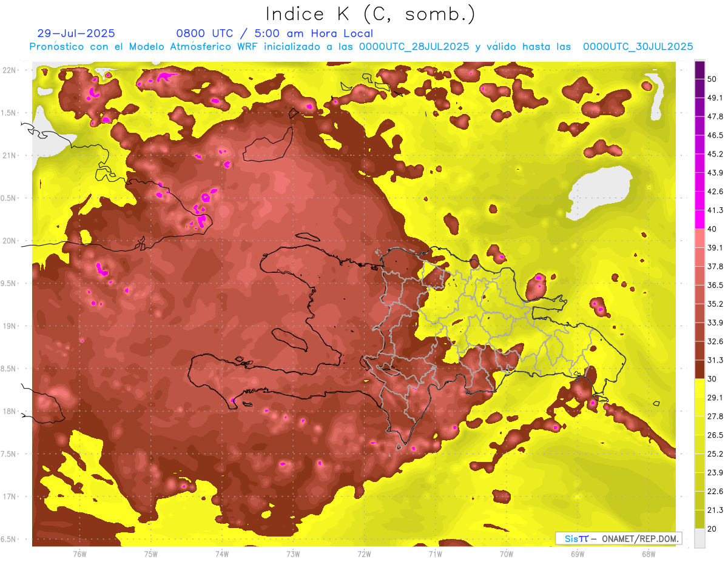Click the '74W' longitude label
This screenshot has width=728, height=562.
point(222,554)
